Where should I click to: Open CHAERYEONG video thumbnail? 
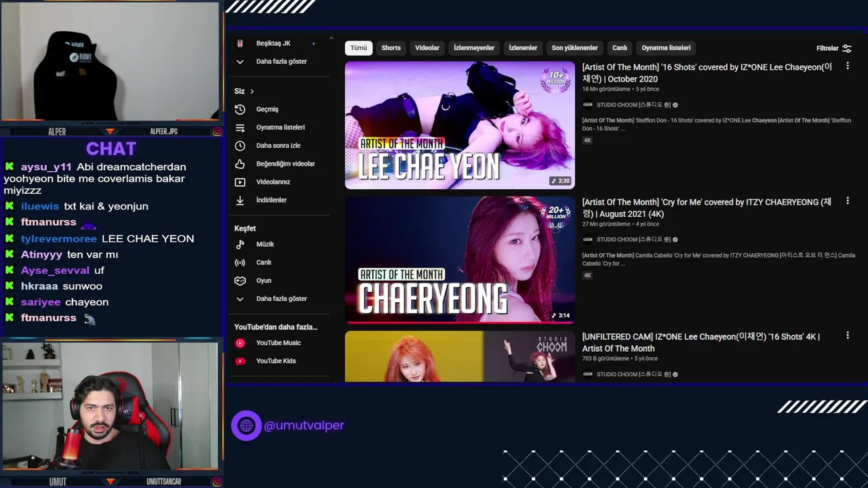pos(460,260)
